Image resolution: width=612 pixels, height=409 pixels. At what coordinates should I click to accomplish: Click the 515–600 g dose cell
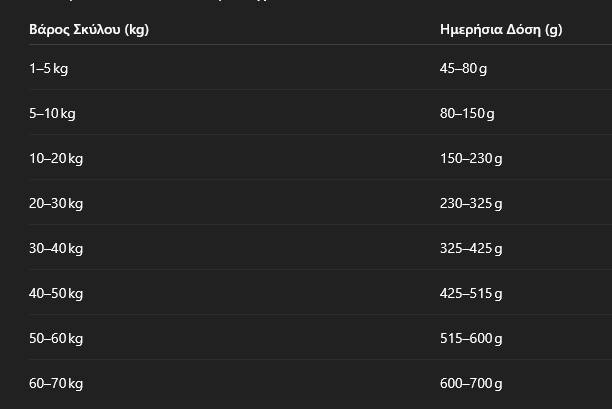coord(471,338)
